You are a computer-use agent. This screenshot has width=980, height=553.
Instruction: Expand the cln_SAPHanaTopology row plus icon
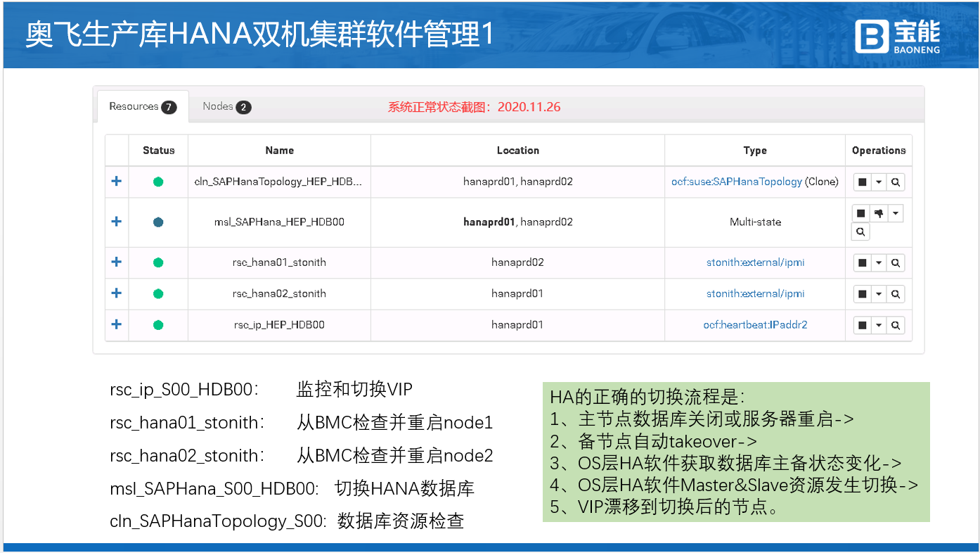point(117,182)
